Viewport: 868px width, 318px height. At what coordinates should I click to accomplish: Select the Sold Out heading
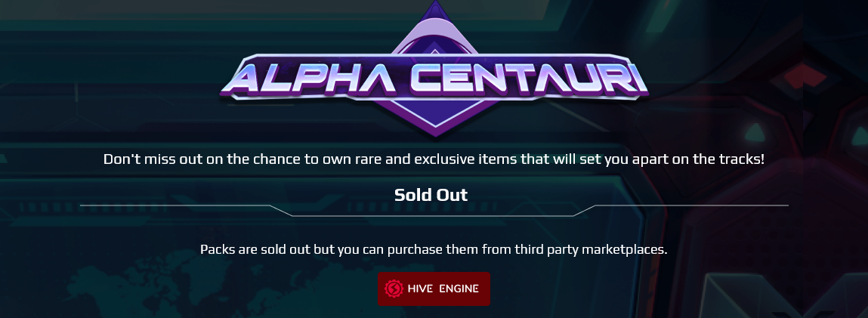tap(431, 195)
